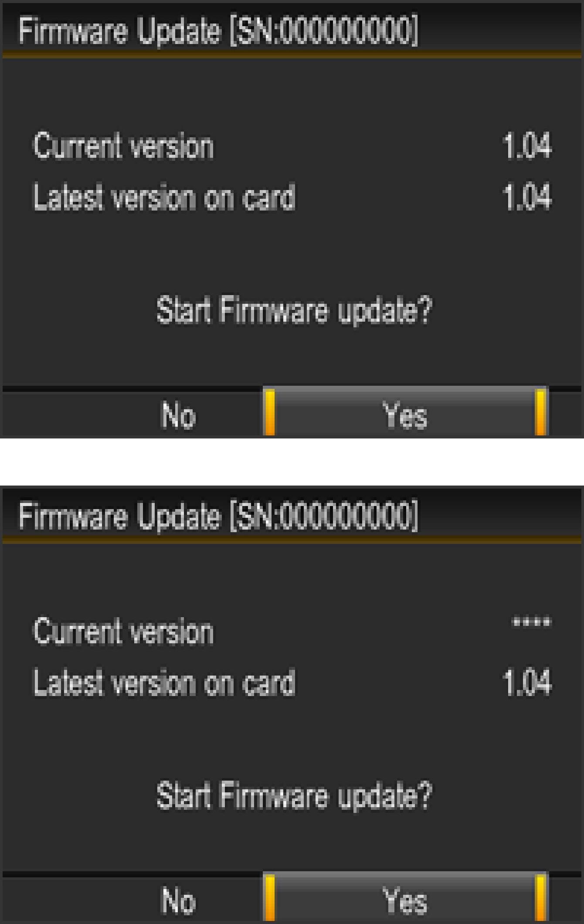Select No in the lower firmware dialog
This screenshot has height=924, width=584.
[x=178, y=900]
